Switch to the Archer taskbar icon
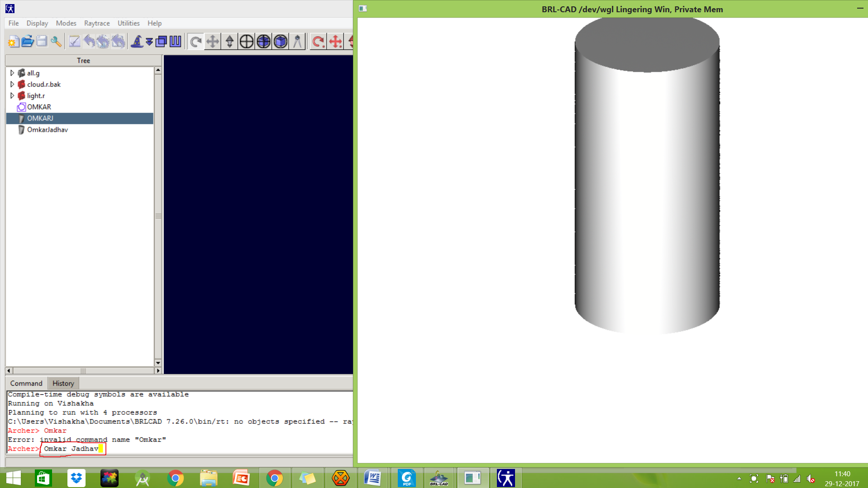 tap(506, 478)
